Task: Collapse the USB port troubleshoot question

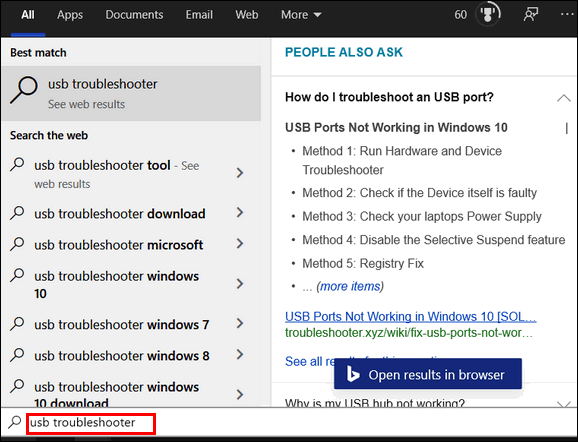Action: pyautogui.click(x=563, y=98)
